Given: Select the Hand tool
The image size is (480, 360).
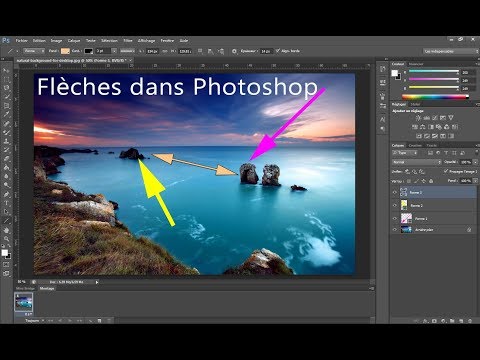Looking at the screenshot, I should (6, 230).
